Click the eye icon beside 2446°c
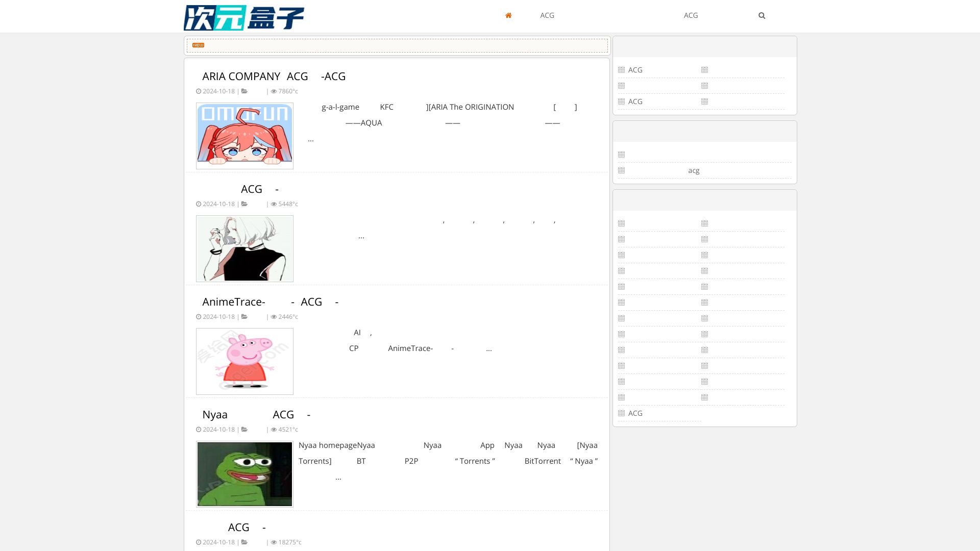 coord(274,317)
